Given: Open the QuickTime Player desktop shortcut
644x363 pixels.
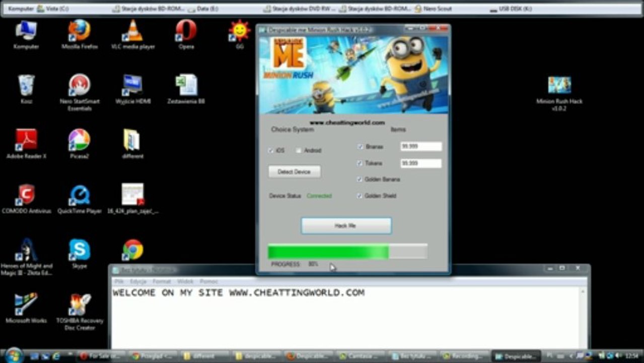Looking at the screenshot, I should click(80, 199).
